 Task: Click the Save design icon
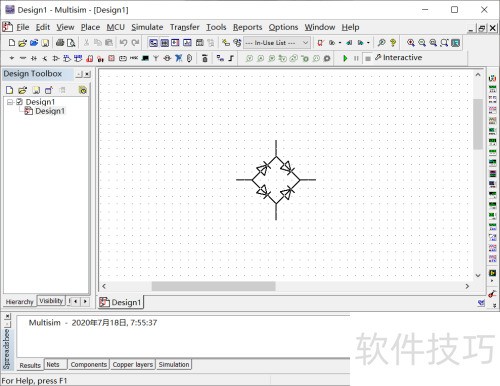pyautogui.click(x=45, y=43)
